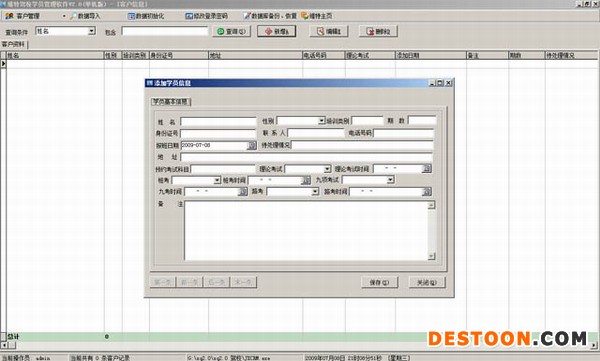Click the 数据导入 magnifier toolbar icon
This screenshot has width=600, height=361.
point(73,16)
